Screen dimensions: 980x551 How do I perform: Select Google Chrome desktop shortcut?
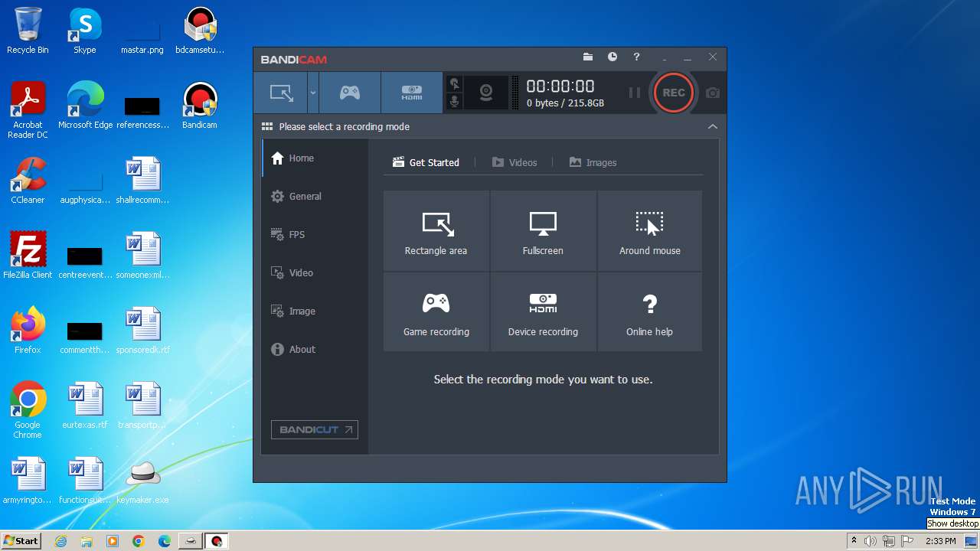click(x=28, y=411)
